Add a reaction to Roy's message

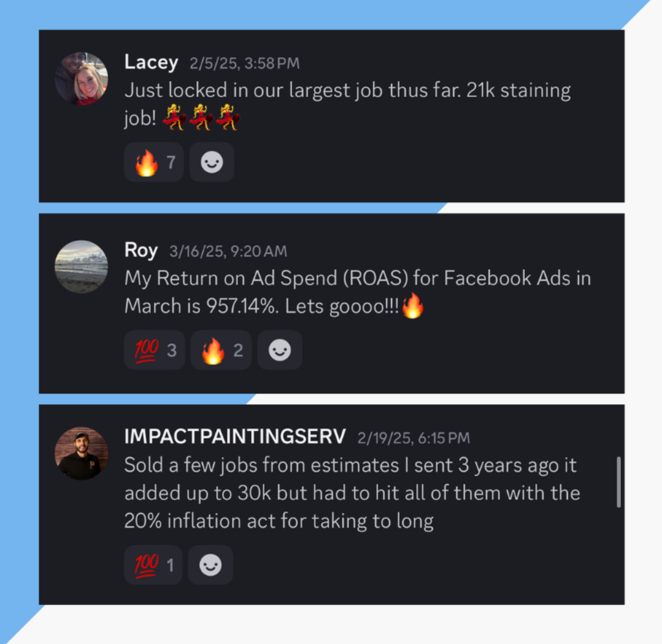click(x=280, y=350)
